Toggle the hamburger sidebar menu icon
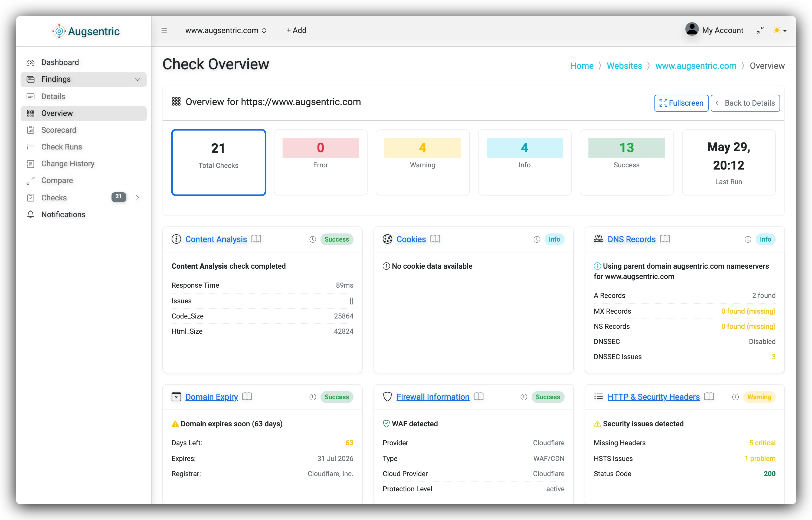 point(164,30)
